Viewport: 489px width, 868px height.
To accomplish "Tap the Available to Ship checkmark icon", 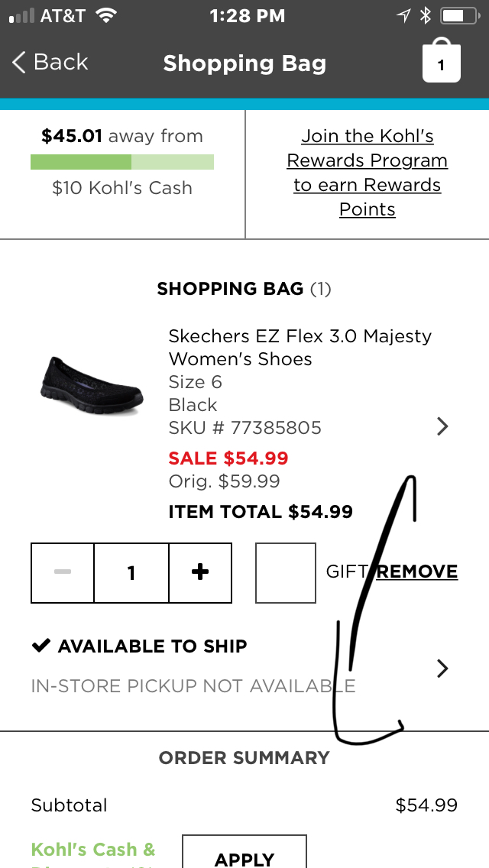I will click(x=40, y=646).
